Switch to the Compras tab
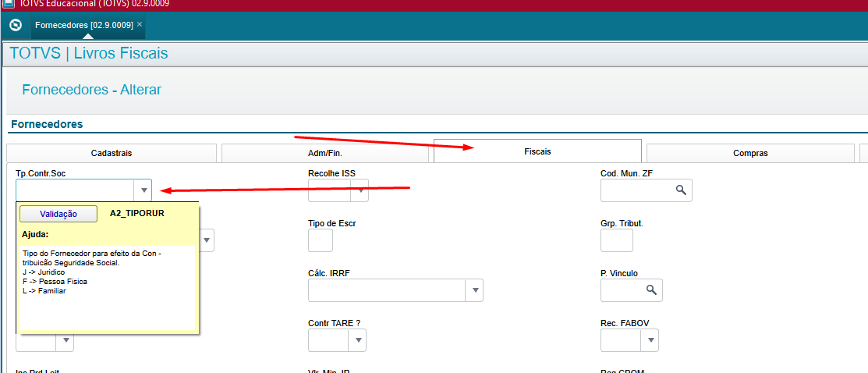The height and width of the screenshot is (373, 868). click(x=750, y=154)
